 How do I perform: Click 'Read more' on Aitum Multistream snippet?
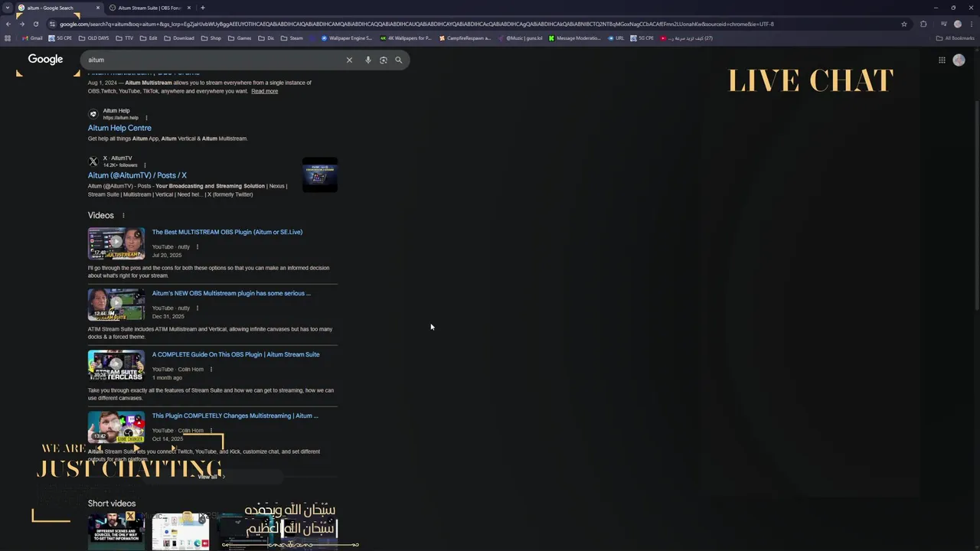tap(264, 91)
